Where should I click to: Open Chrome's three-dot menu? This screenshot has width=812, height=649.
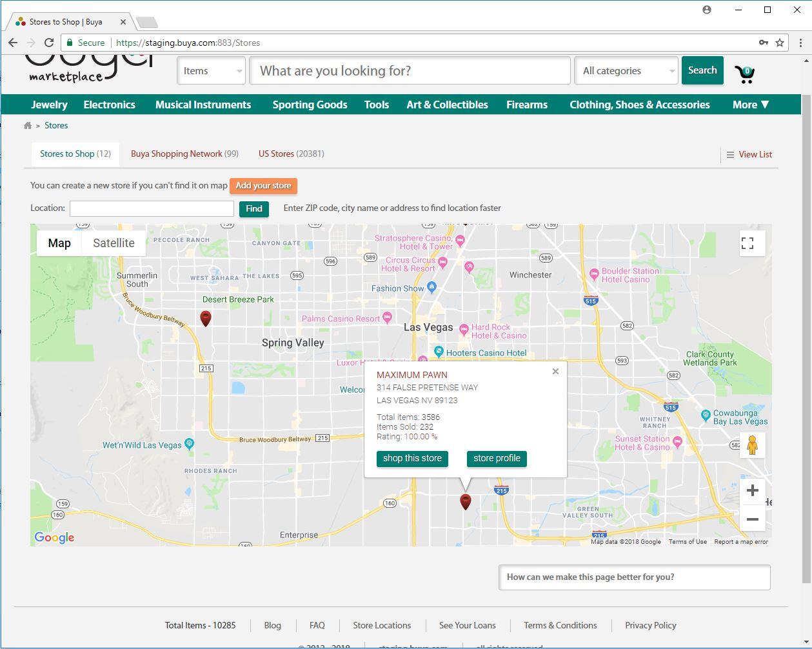800,43
